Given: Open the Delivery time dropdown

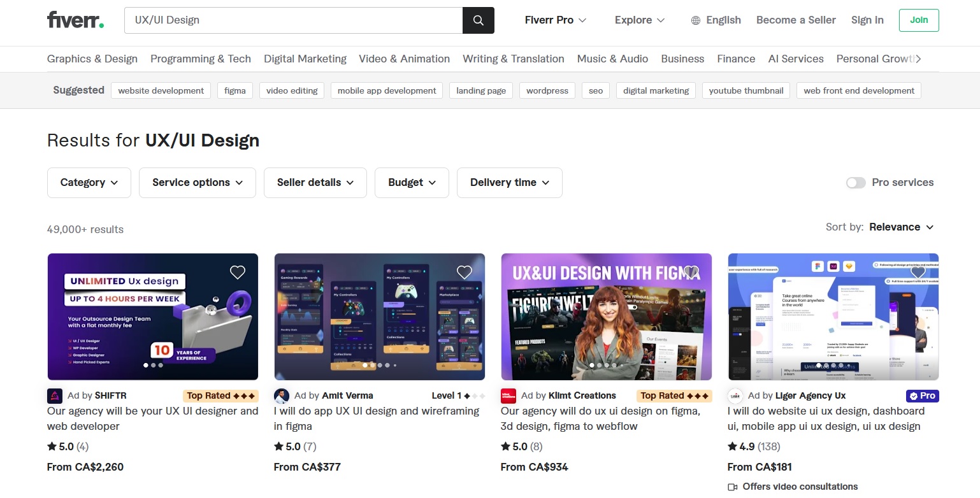Looking at the screenshot, I should pos(510,183).
